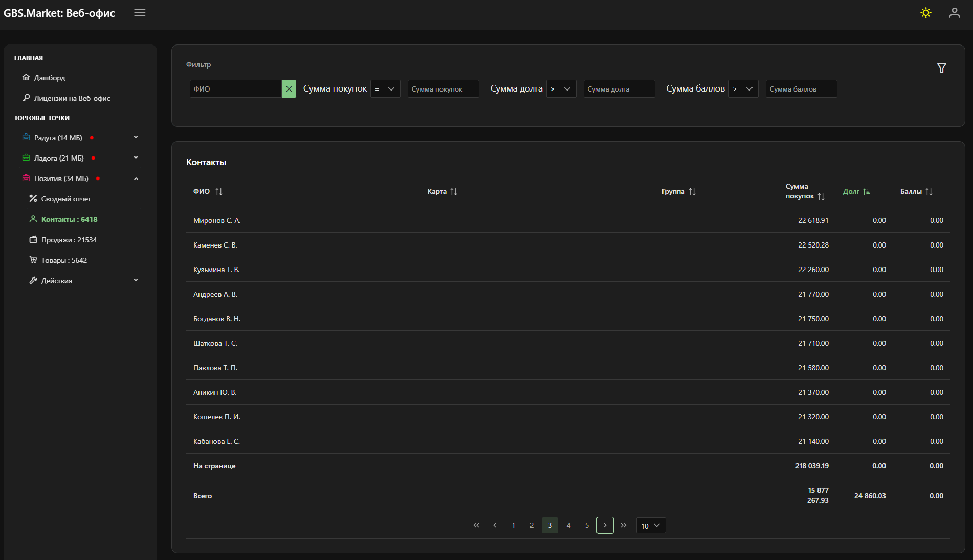
Task: Expand the Радуга store section
Action: coord(136,137)
